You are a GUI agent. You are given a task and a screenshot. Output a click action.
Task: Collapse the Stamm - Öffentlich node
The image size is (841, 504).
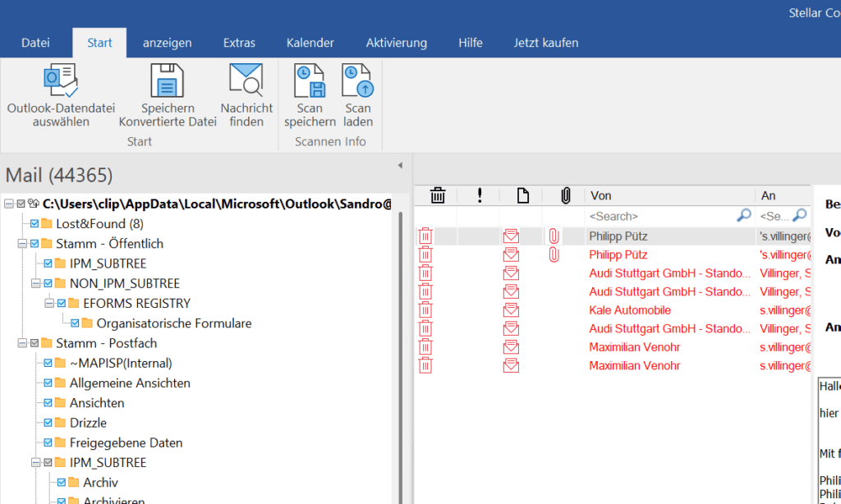pyautogui.click(x=22, y=244)
